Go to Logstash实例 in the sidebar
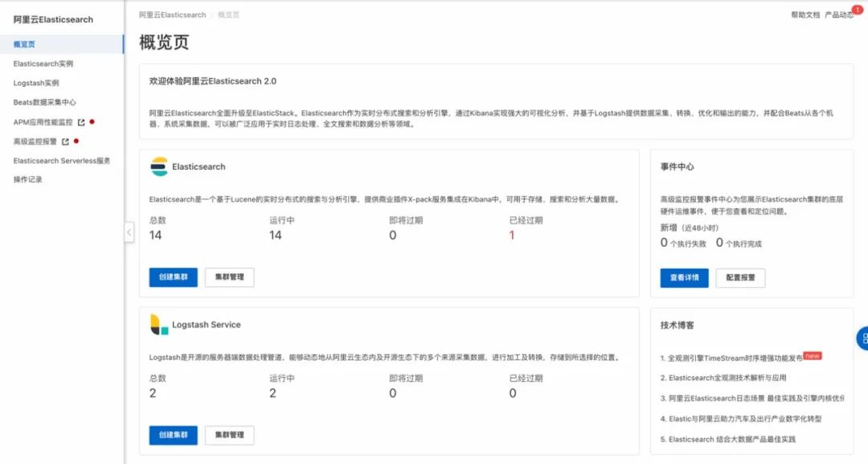This screenshot has width=868, height=464. [x=36, y=83]
